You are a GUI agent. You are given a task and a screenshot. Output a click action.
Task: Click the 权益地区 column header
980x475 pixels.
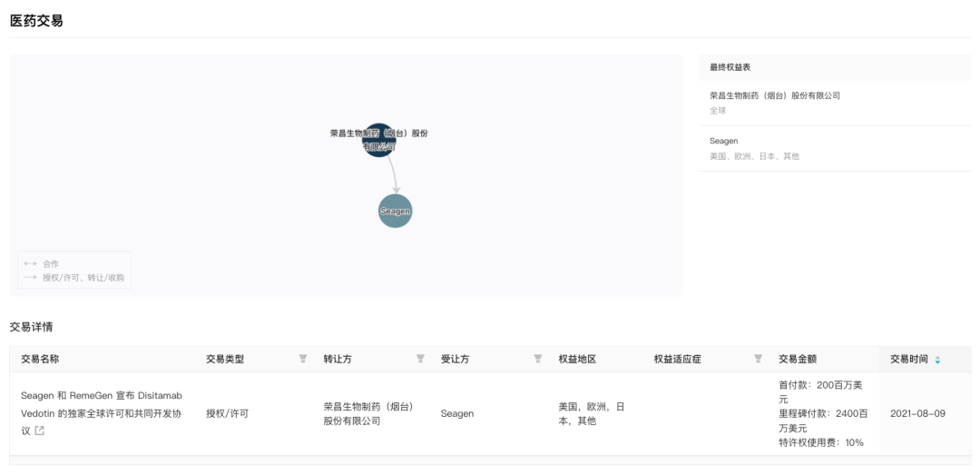(577, 359)
